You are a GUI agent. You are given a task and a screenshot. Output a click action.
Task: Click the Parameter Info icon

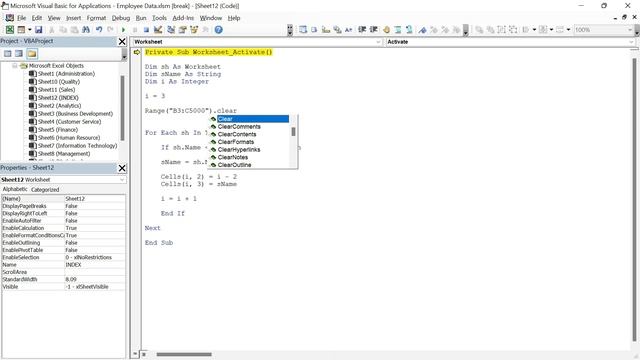point(337,29)
